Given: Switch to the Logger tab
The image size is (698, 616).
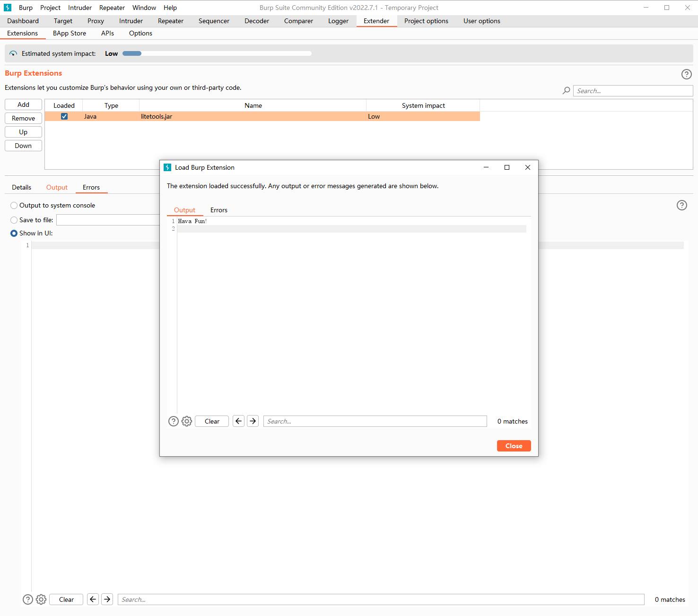Looking at the screenshot, I should [338, 21].
